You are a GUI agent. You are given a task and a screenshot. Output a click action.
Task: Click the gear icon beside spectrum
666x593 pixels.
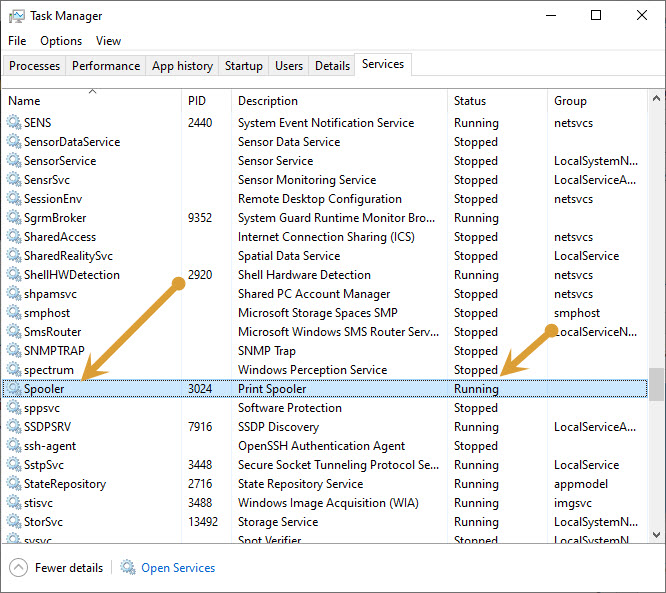[x=14, y=370]
